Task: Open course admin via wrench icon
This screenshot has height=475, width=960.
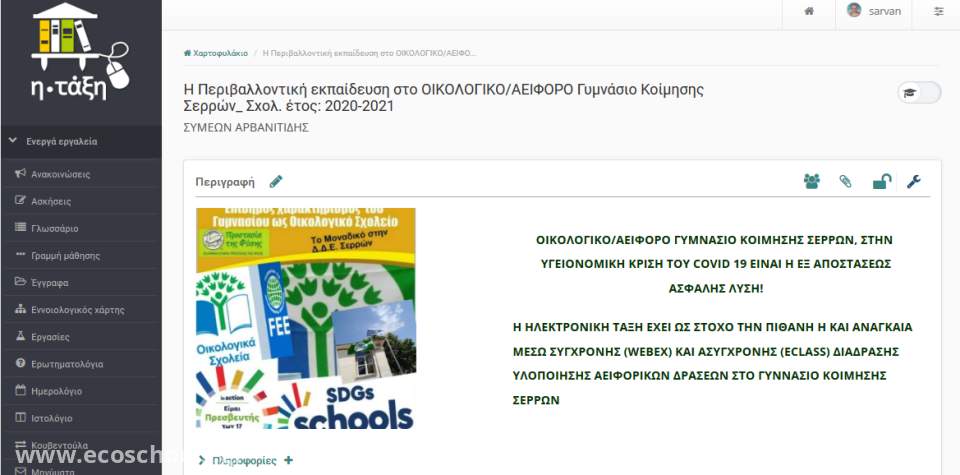Action: click(913, 181)
